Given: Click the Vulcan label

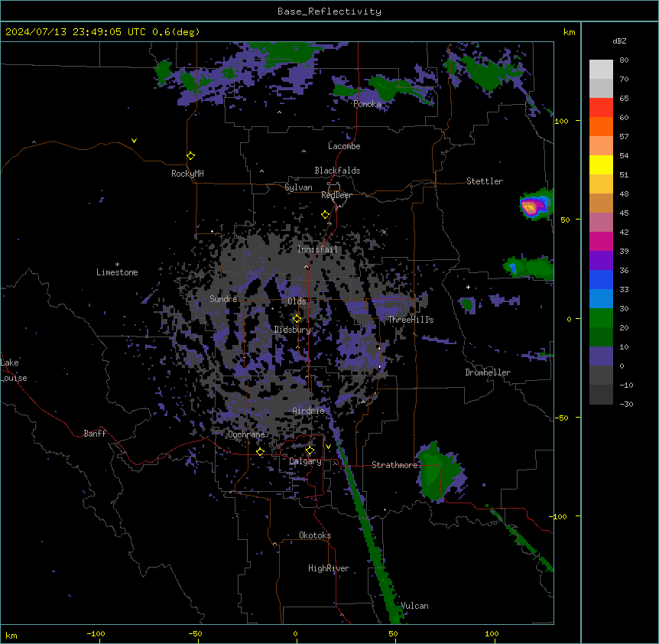Looking at the screenshot, I should point(415,606).
